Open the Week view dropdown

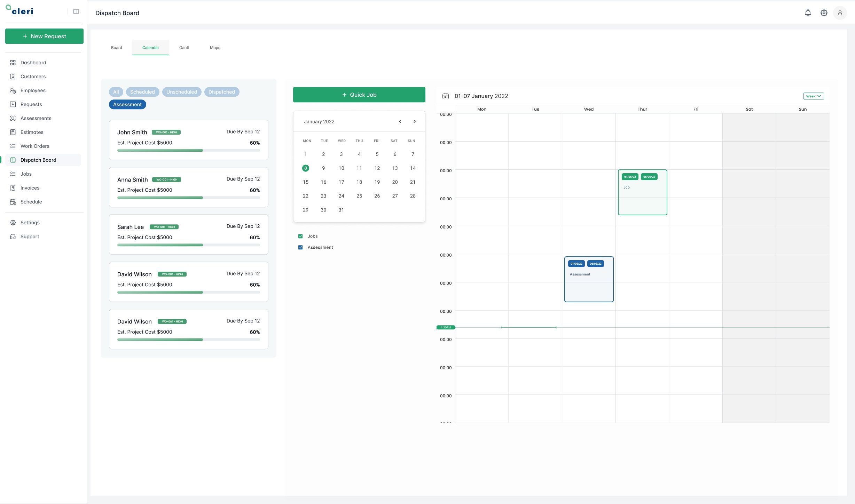pyautogui.click(x=814, y=96)
